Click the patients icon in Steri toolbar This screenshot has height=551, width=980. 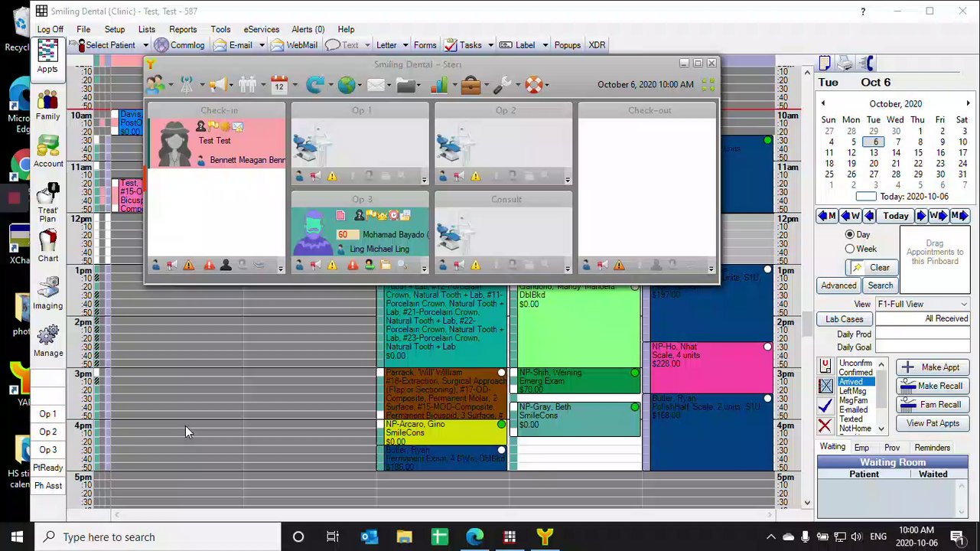155,85
